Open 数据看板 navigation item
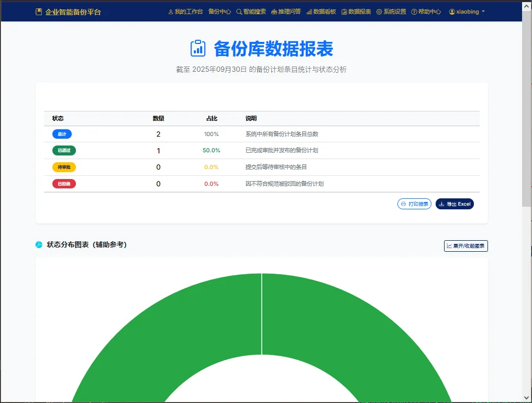The height and width of the screenshot is (403, 532). (321, 12)
